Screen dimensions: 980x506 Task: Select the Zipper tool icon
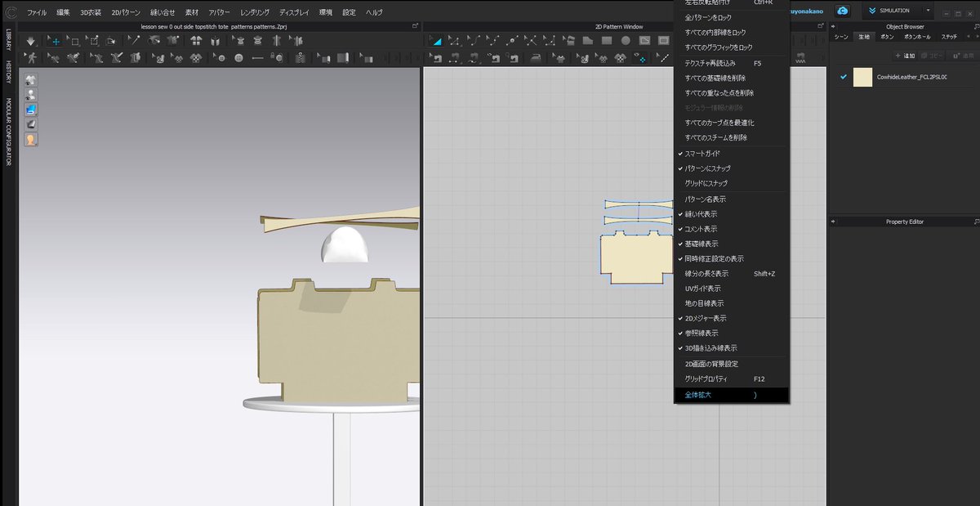pos(300,57)
